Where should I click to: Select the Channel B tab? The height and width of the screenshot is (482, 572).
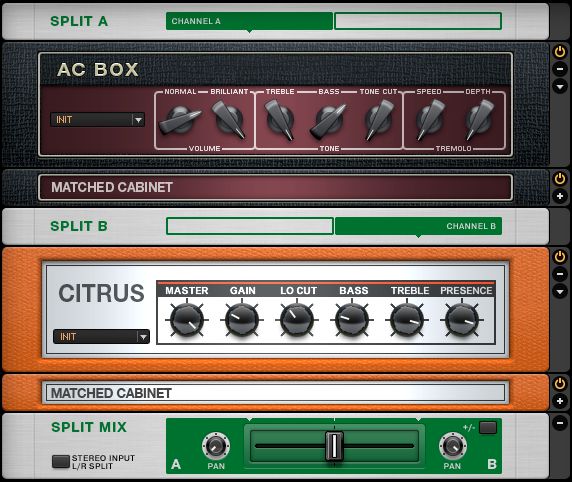click(418, 226)
